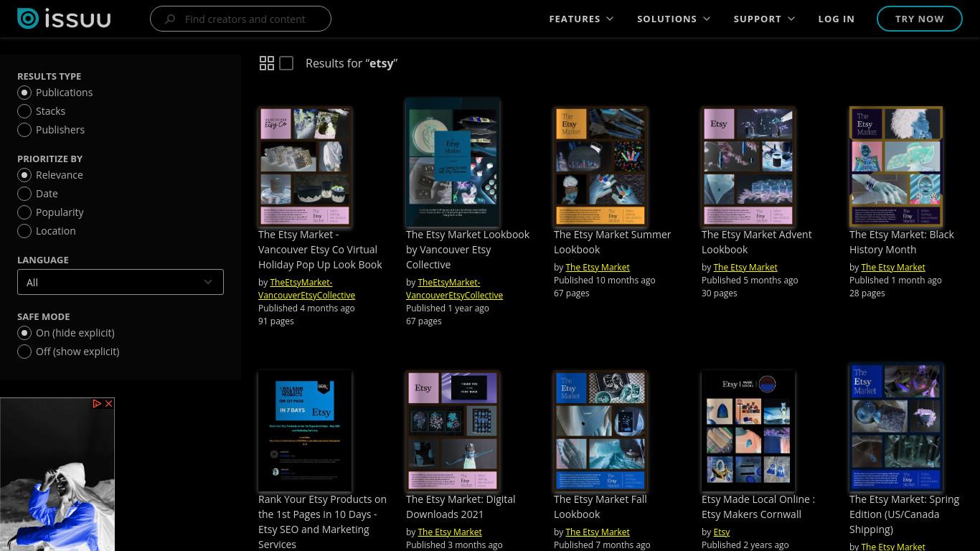Open Spring Edition publication thumbnail

click(896, 428)
